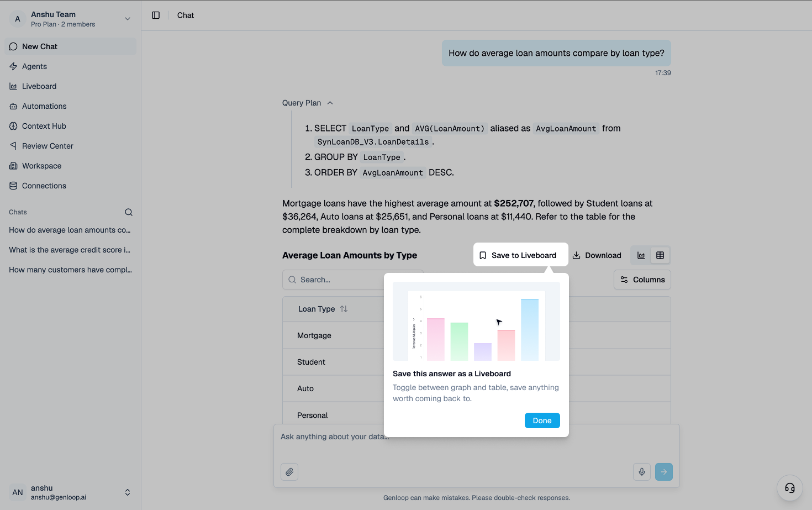Click the 'AN' user avatar
The width and height of the screenshot is (812, 510).
click(x=18, y=492)
